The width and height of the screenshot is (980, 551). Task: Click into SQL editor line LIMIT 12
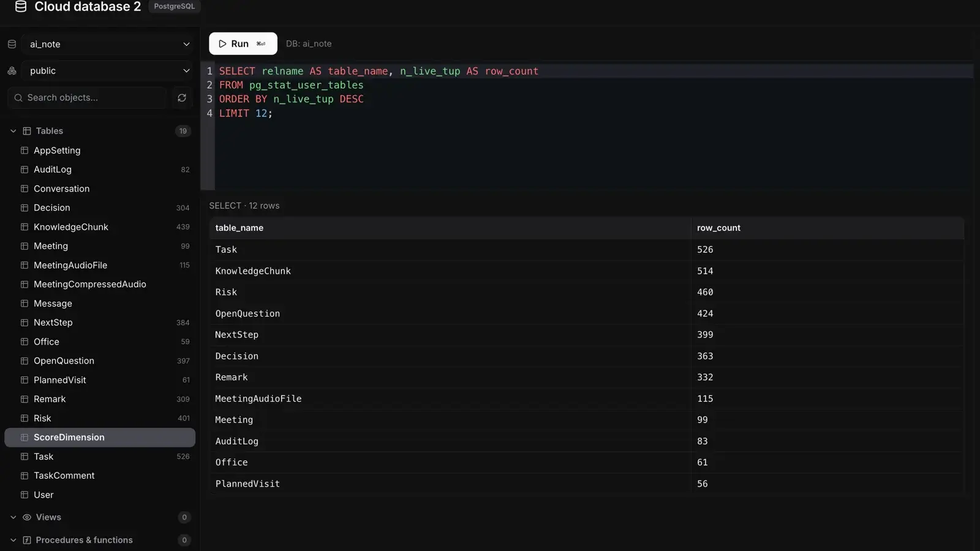[x=246, y=113]
